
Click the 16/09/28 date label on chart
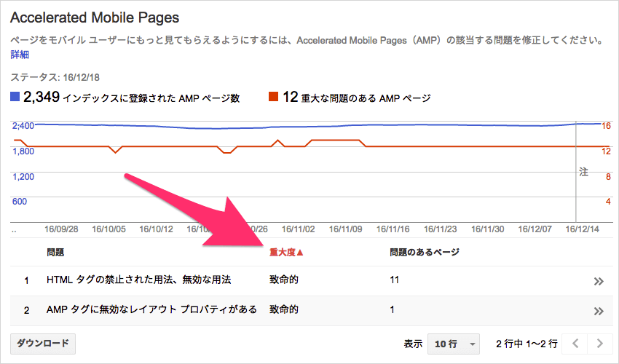(61, 229)
